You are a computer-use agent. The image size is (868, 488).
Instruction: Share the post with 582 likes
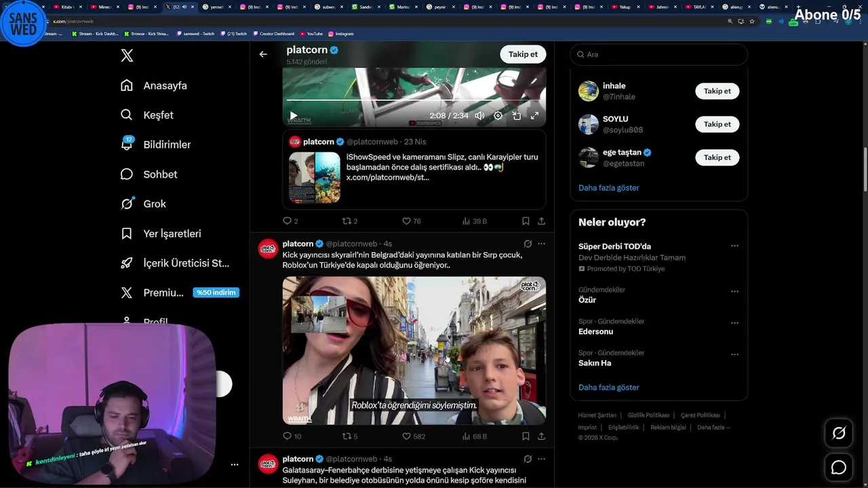tap(541, 436)
